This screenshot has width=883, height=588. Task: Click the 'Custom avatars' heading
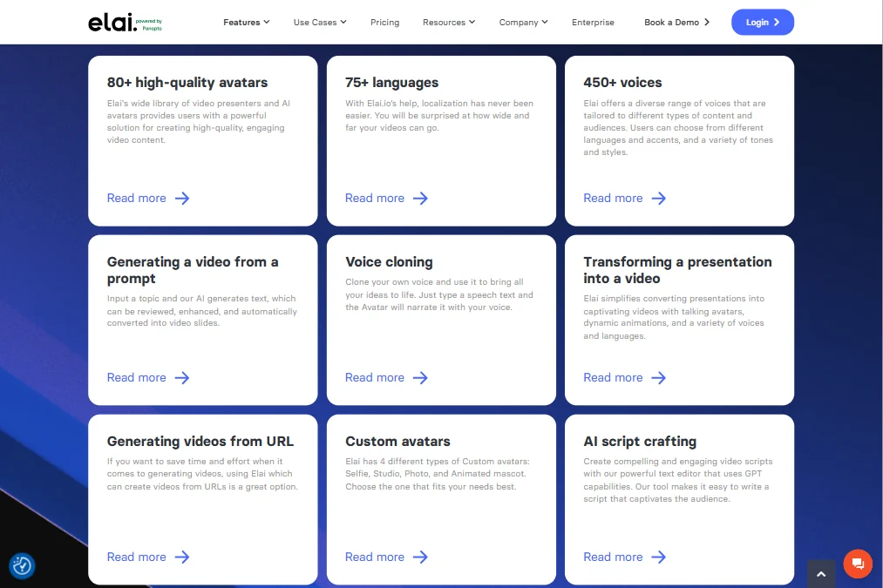[x=397, y=441]
